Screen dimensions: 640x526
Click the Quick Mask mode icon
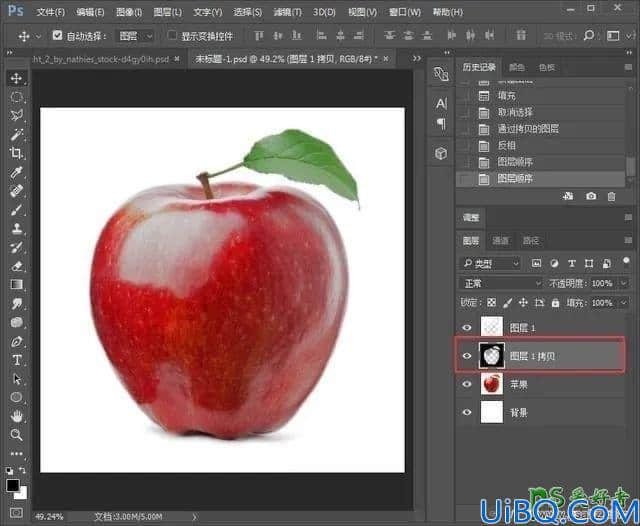pyautogui.click(x=16, y=513)
